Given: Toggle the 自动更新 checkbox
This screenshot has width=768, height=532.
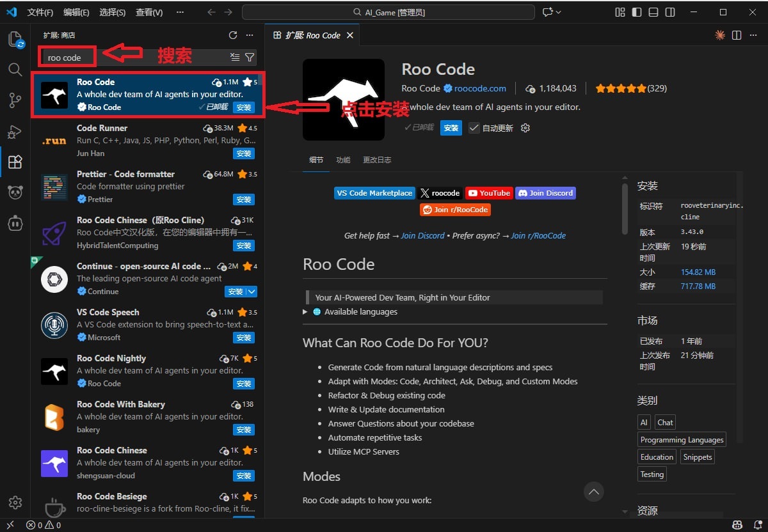Looking at the screenshot, I should click(474, 128).
